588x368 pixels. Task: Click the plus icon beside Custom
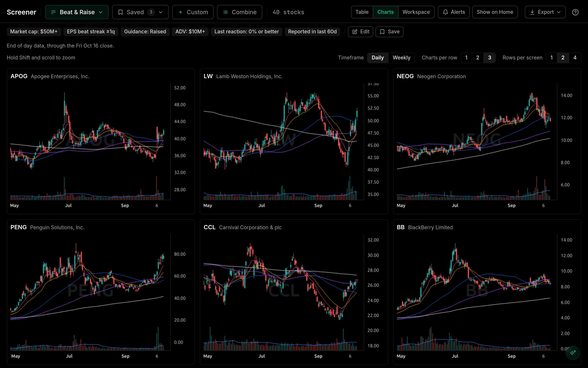point(180,12)
